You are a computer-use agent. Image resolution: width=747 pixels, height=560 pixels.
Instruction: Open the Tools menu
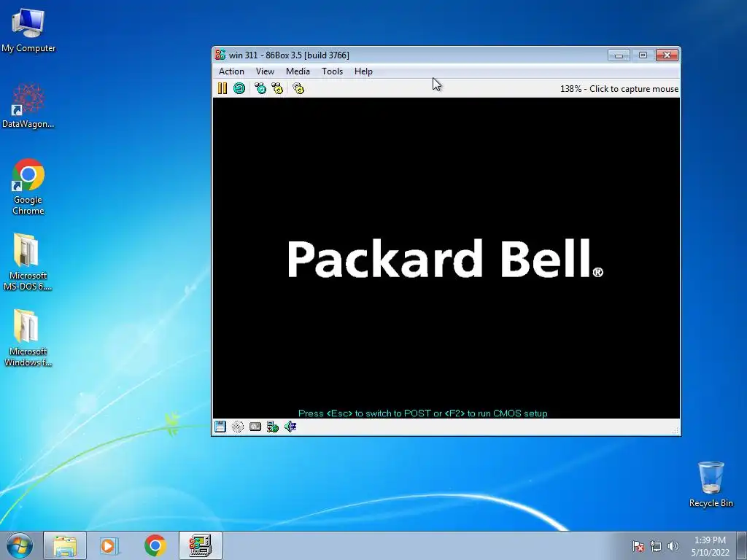click(332, 71)
